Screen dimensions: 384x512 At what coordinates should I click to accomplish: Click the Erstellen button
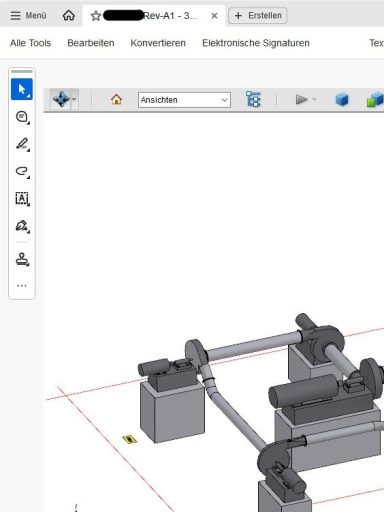pos(258,15)
